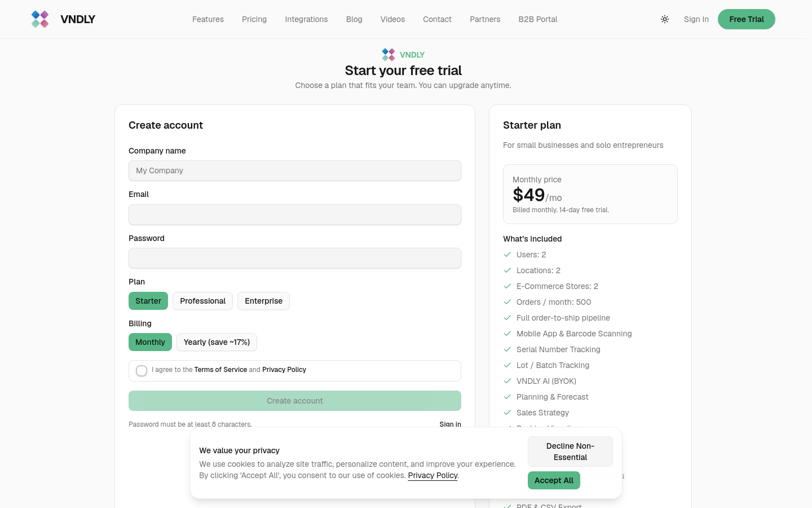Open the Features nav item
This screenshot has width=812, height=508.
coord(208,19)
